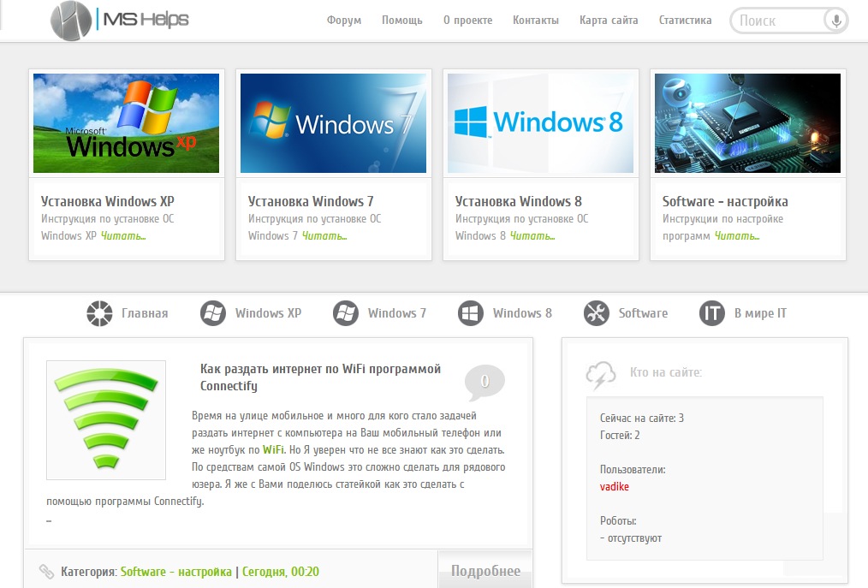Click the Роботы: label
Image resolution: width=868 pixels, height=588 pixels.
(x=618, y=521)
